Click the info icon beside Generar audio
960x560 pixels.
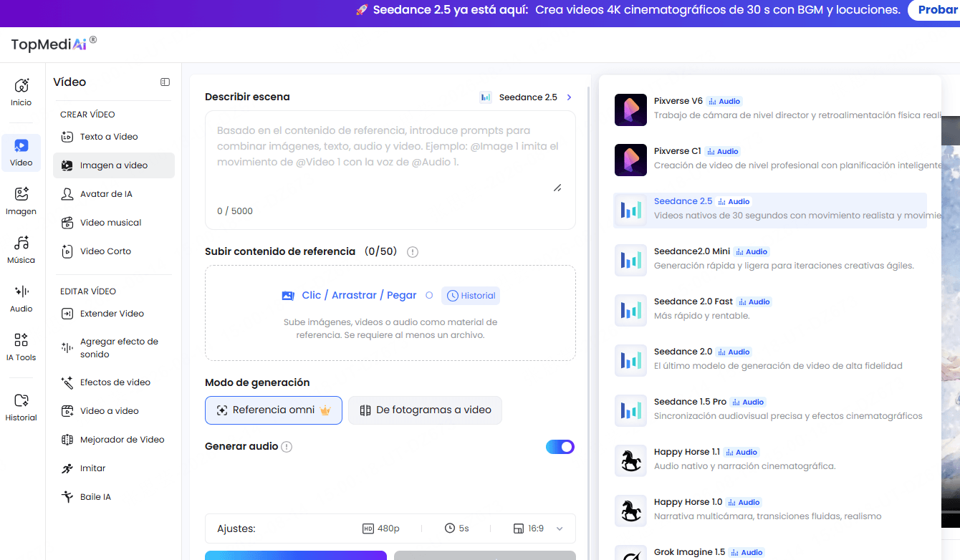[x=287, y=447]
